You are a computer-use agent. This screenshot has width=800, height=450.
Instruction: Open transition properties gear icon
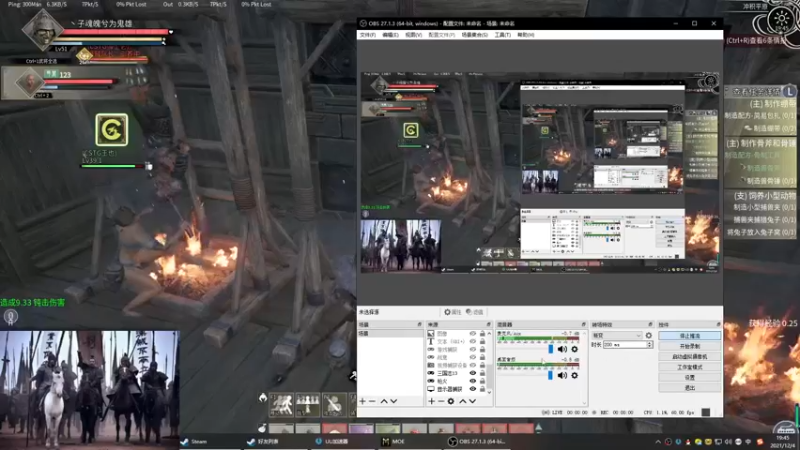coord(648,335)
